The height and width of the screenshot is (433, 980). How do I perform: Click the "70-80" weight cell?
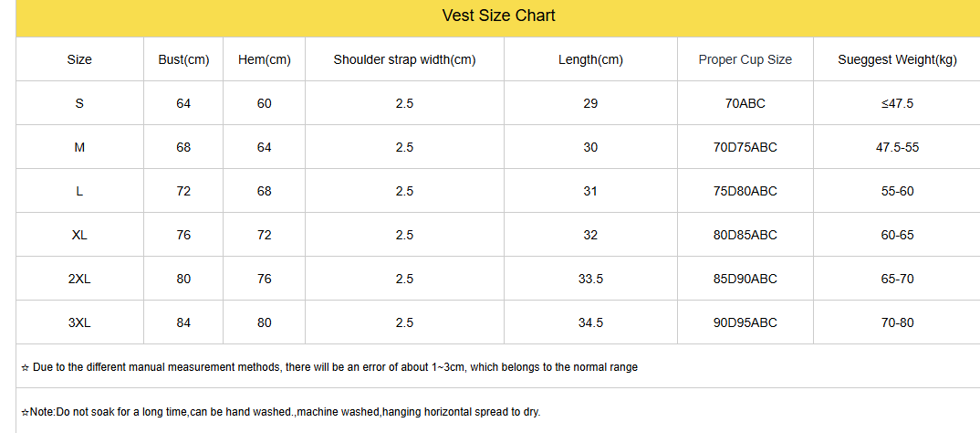coord(897,323)
